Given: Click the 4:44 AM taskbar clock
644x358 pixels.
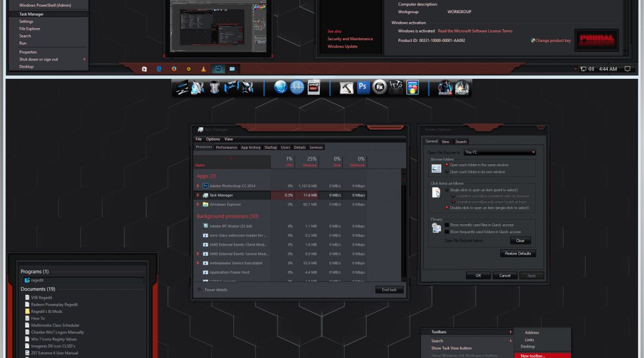Looking at the screenshot, I should [x=608, y=69].
